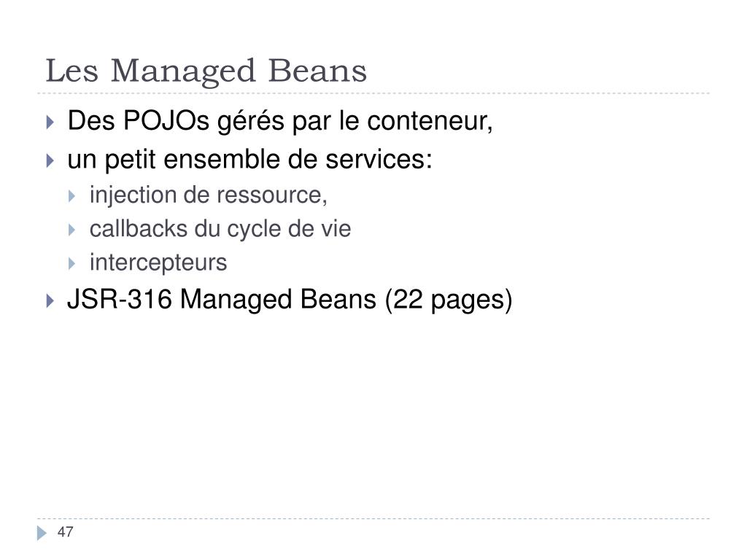Click the arrow bullet before callbacks du cycle
This screenshot has width=747, height=560.
[71, 230]
